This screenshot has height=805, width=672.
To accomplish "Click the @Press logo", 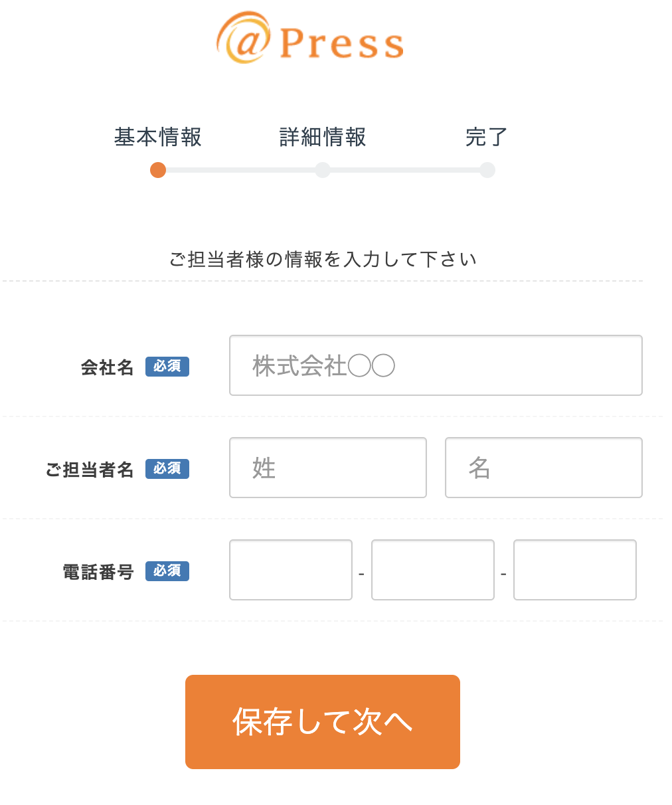I will point(310,39).
